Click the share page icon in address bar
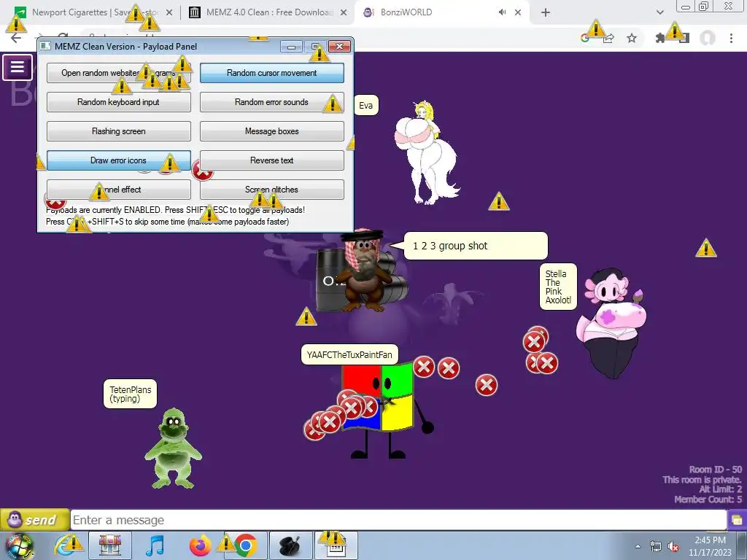This screenshot has height=560, width=747. pos(608,38)
